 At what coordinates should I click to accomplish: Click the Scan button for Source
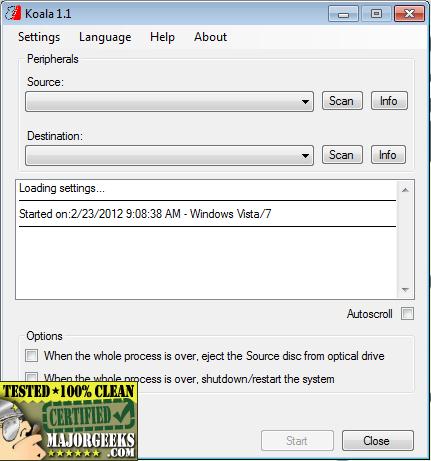click(342, 101)
